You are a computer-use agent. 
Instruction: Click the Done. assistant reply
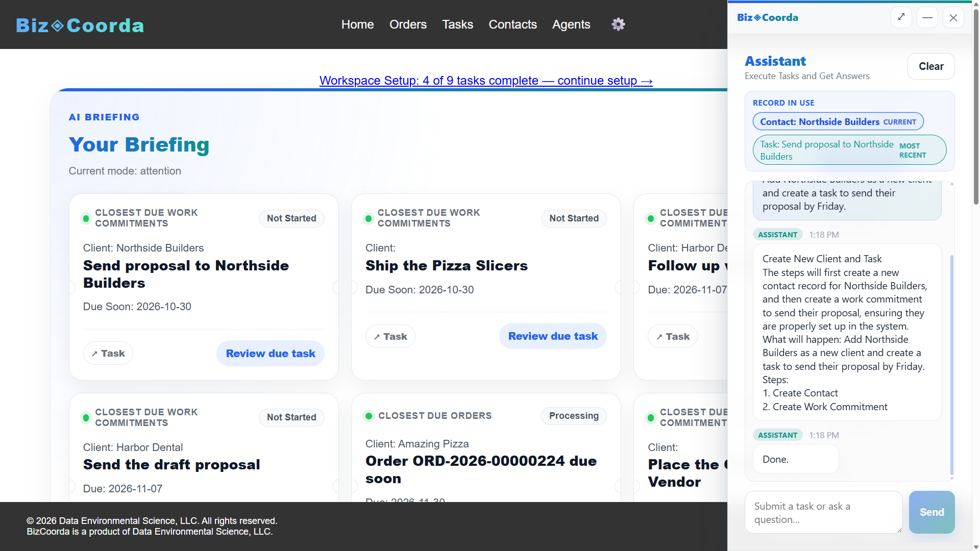pyautogui.click(x=796, y=459)
